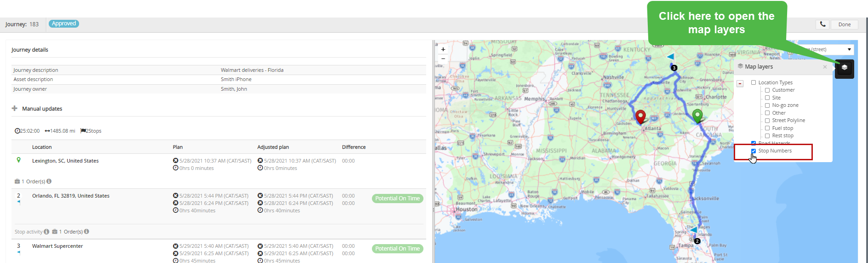The height and width of the screenshot is (263, 868).
Task: Click the Adjusted plan column header
Action: 273,147
